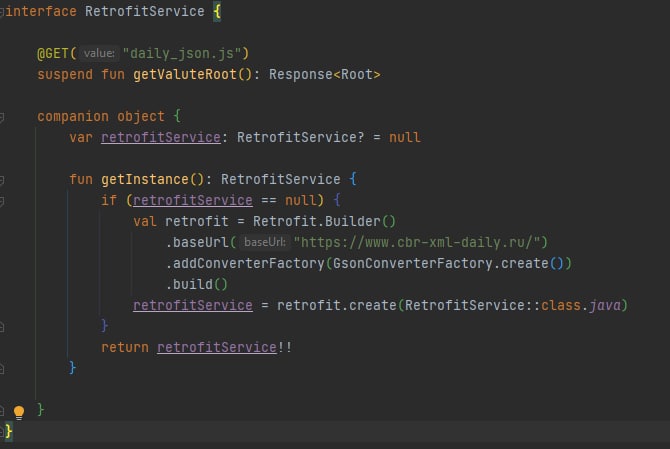Click the .baseUrl method call

tap(197, 242)
